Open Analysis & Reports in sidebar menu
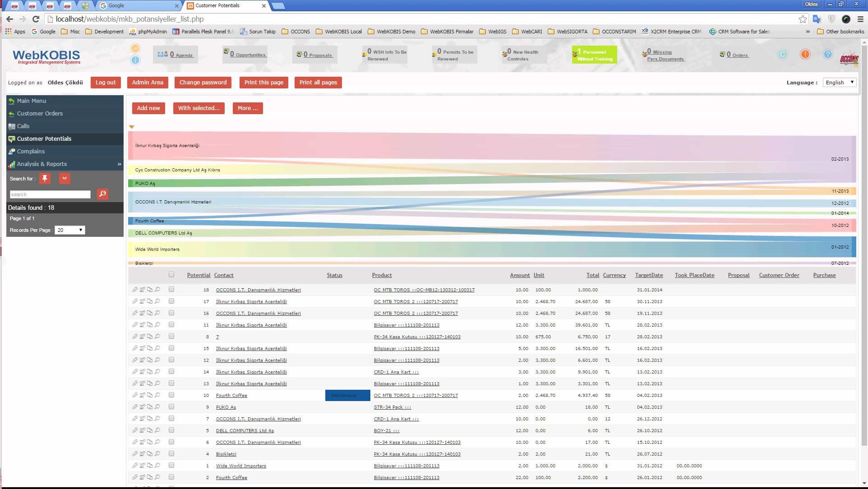 coord(42,164)
